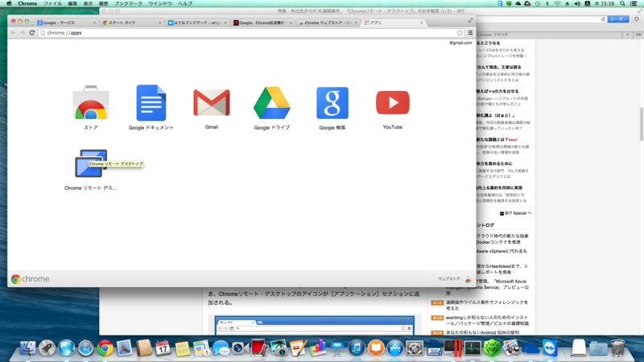
Task: Open the 履歴 menu
Action: pyautogui.click(x=104, y=3)
